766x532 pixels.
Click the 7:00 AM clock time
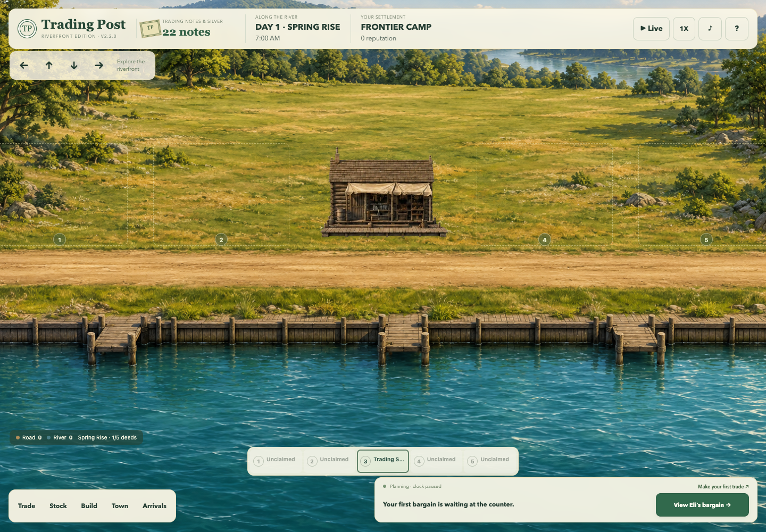(x=268, y=38)
